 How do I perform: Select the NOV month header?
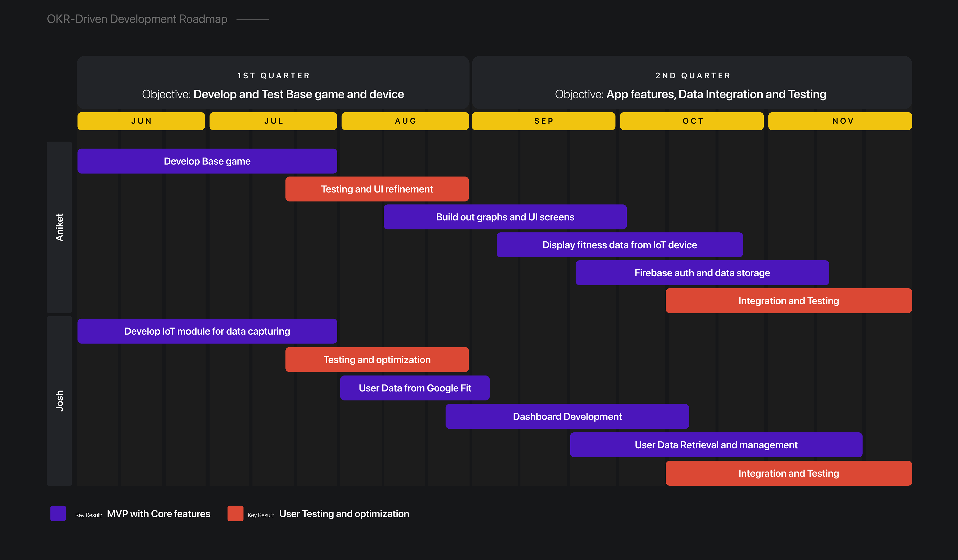tap(840, 121)
